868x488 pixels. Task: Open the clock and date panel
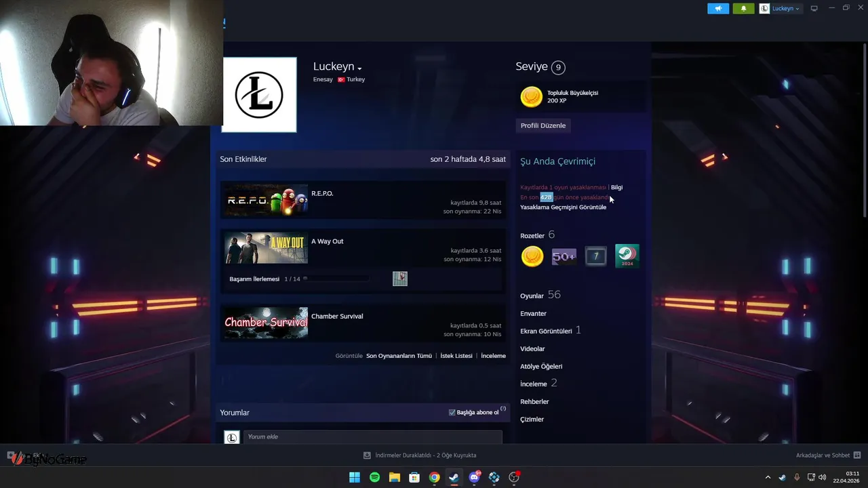[x=846, y=477]
